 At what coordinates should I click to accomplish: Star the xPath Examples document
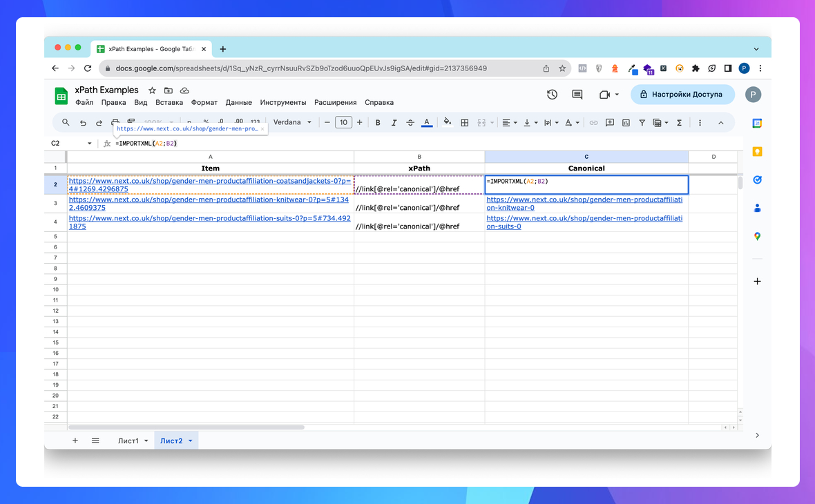coord(152,90)
